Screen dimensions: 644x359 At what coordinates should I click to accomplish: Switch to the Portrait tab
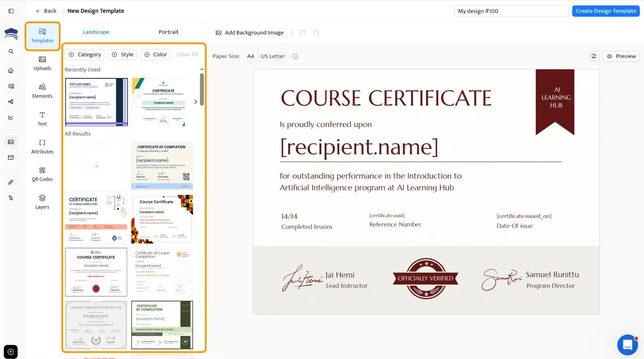click(x=168, y=32)
